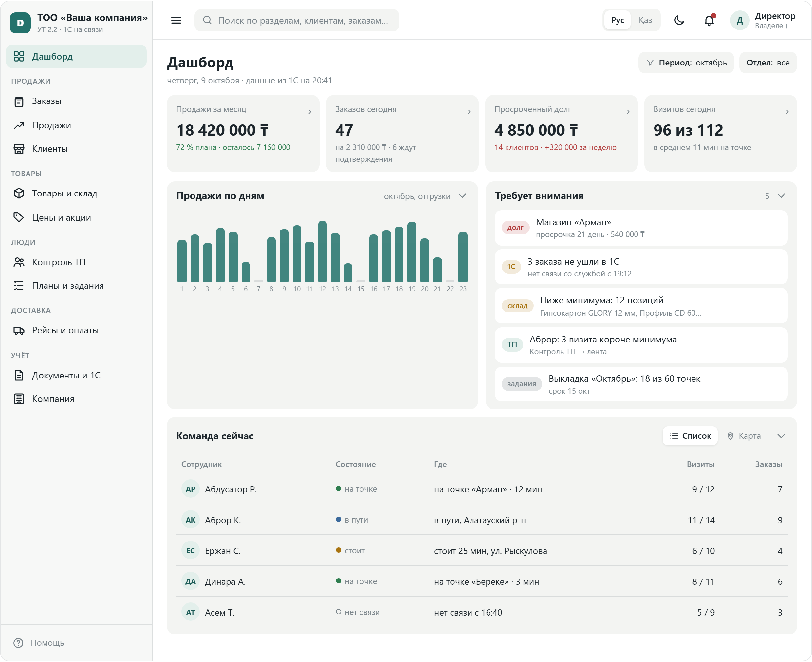Switch language to Каз
Screen dimensions: 812x662
645,20
